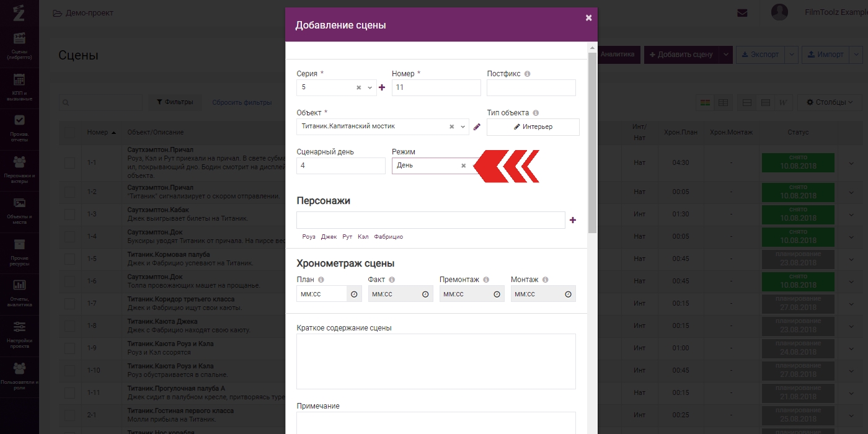Open the Демо-проект folder breadcrumb

coord(83,13)
